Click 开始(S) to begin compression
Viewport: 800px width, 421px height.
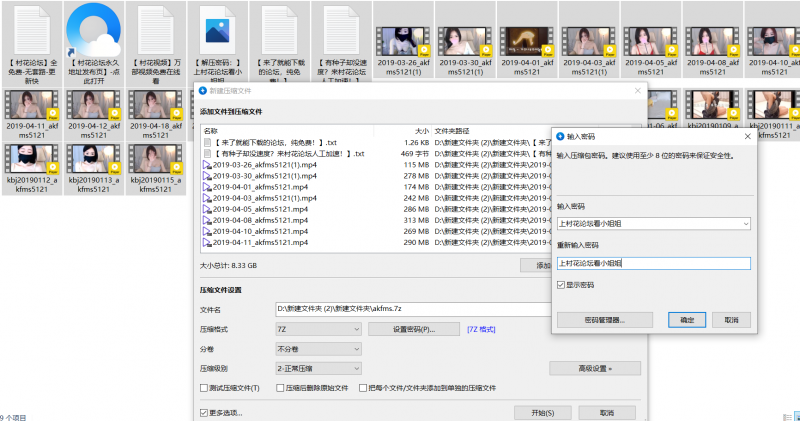pyautogui.click(x=543, y=413)
